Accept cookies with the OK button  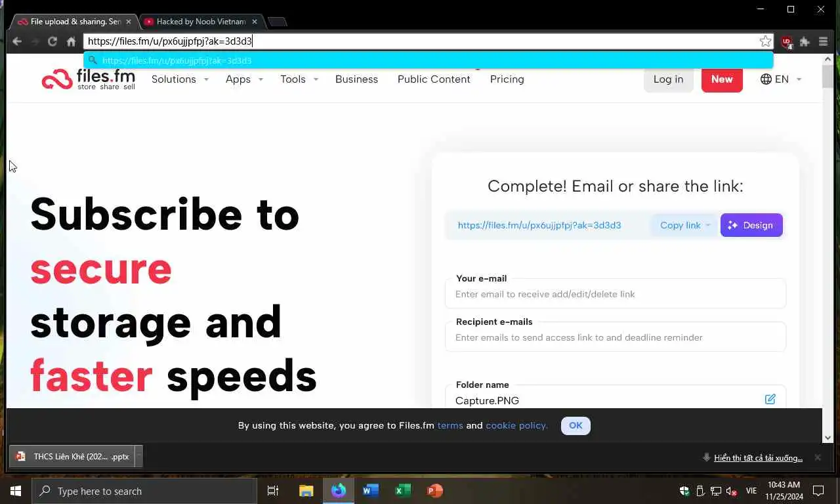[x=576, y=425]
